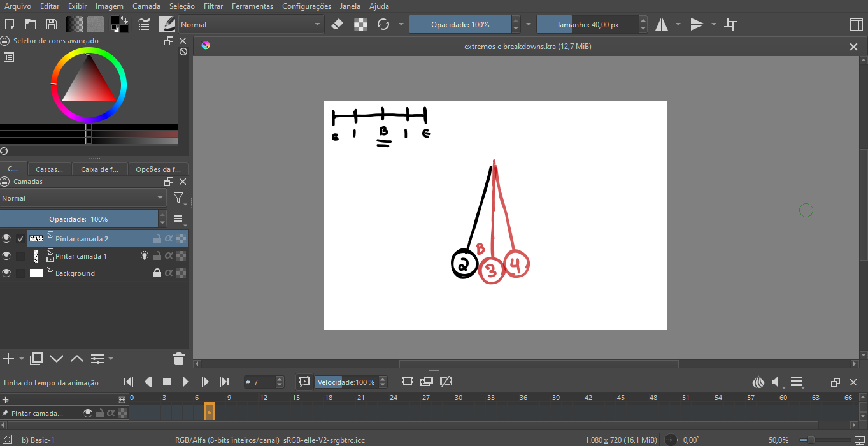868x446 pixels.
Task: Delete the selected layer with trash icon
Action: point(179,359)
